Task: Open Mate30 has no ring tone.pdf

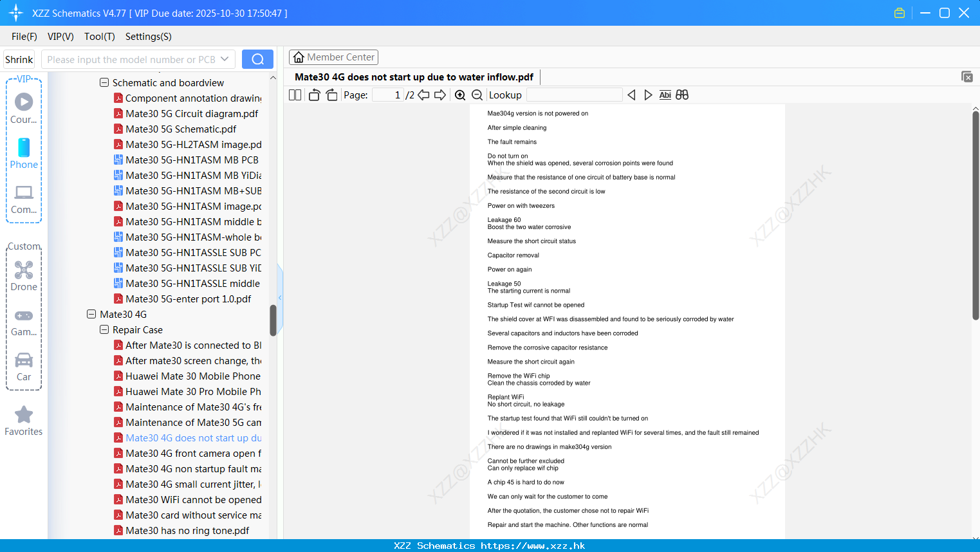Action: (x=182, y=531)
